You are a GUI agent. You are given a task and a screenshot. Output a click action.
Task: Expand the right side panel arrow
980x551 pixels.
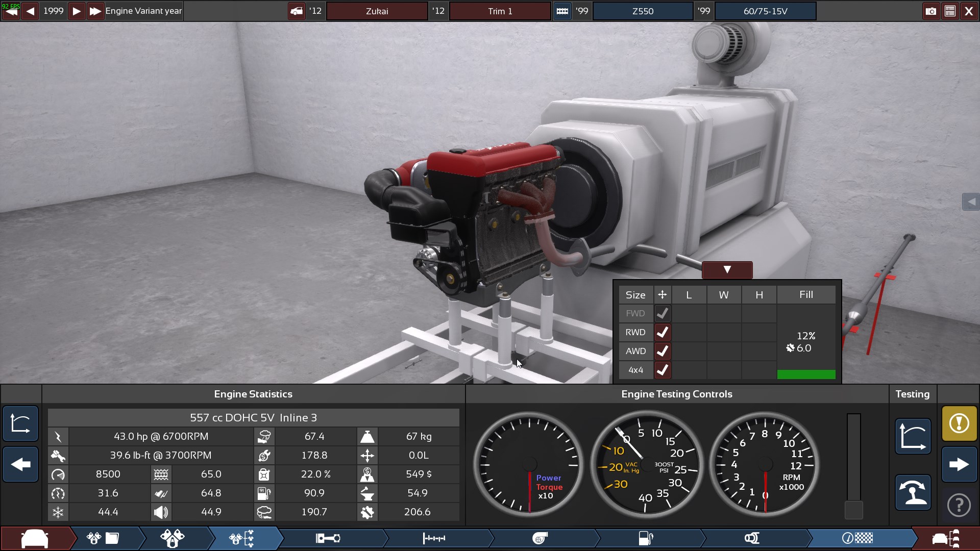(971, 202)
